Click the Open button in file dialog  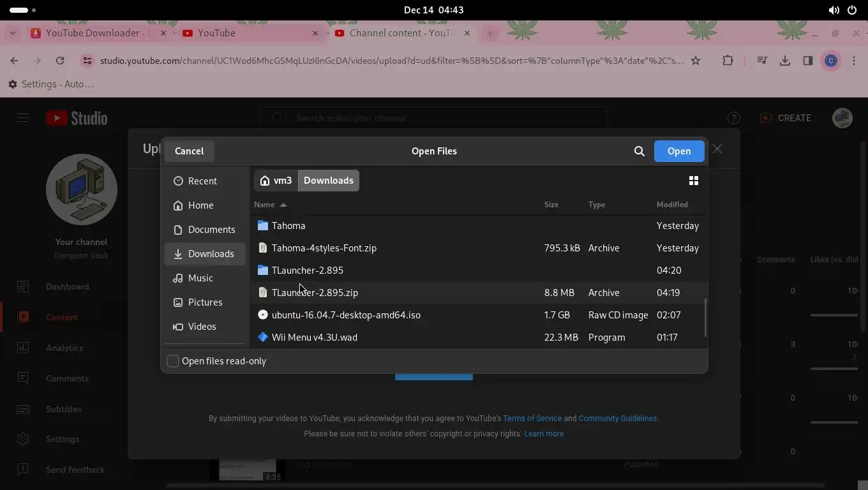tap(679, 151)
